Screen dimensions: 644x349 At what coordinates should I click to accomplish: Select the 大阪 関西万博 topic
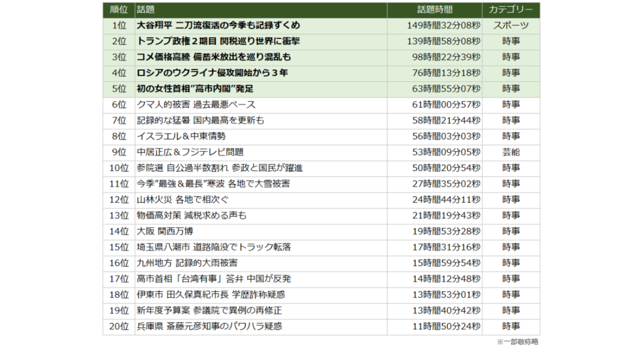coord(165,231)
